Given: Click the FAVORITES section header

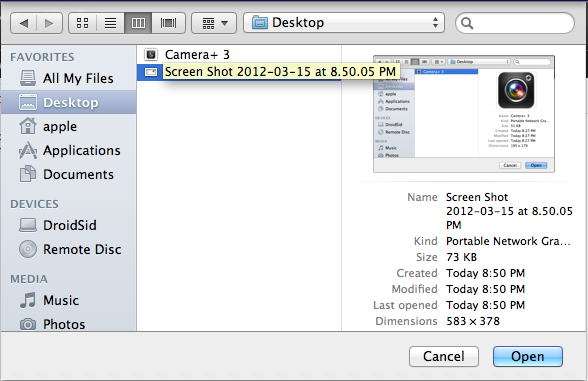Looking at the screenshot, I should (42, 57).
